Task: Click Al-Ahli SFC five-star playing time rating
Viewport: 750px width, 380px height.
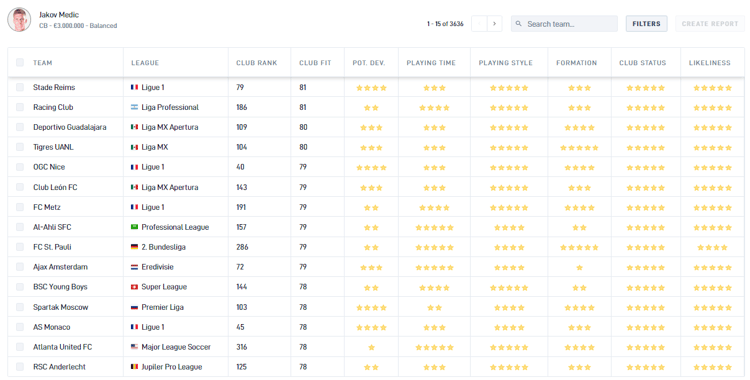Action: coord(434,228)
